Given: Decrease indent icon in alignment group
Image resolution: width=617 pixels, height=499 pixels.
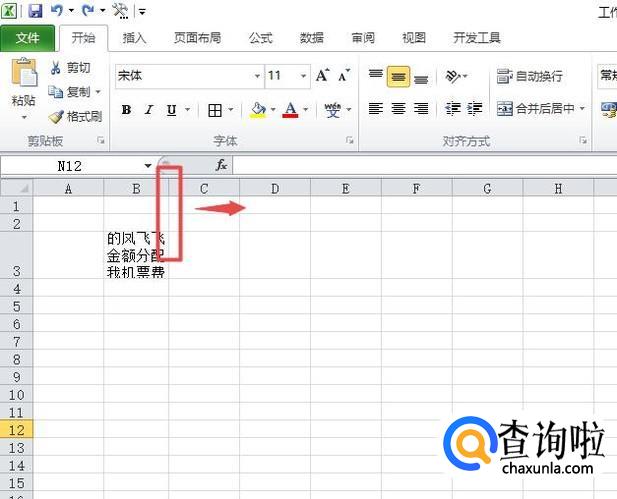Looking at the screenshot, I should (x=453, y=108).
